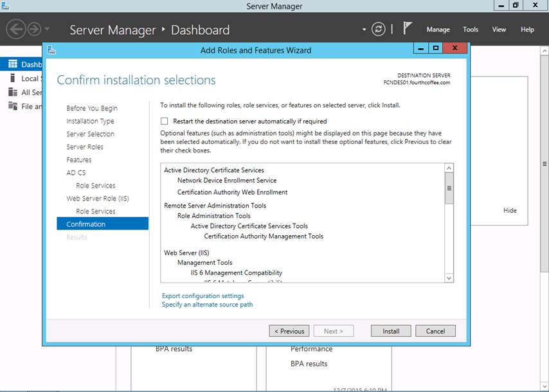Open the Tools menu
549x392 pixels.
471,30
